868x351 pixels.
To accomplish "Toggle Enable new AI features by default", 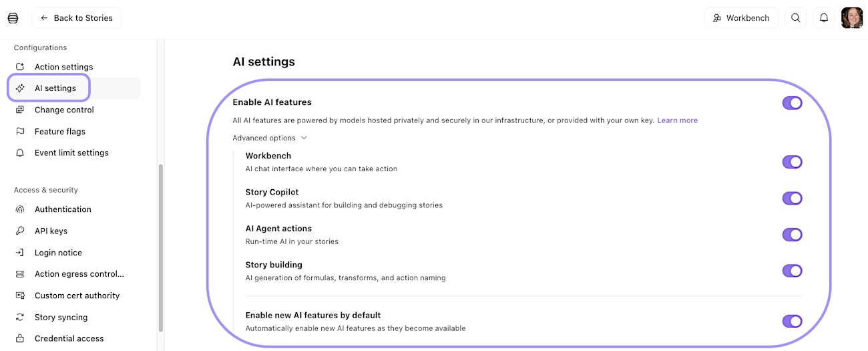I will [x=792, y=322].
